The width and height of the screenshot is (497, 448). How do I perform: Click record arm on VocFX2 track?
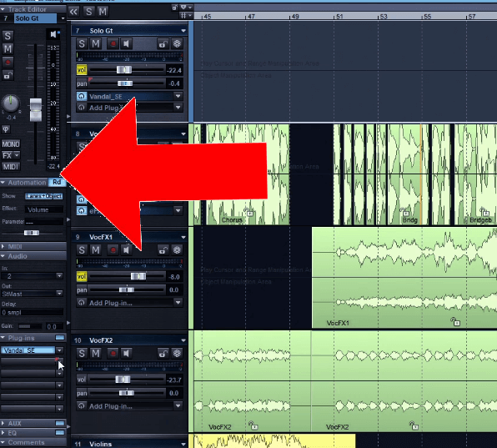pyautogui.click(x=113, y=353)
